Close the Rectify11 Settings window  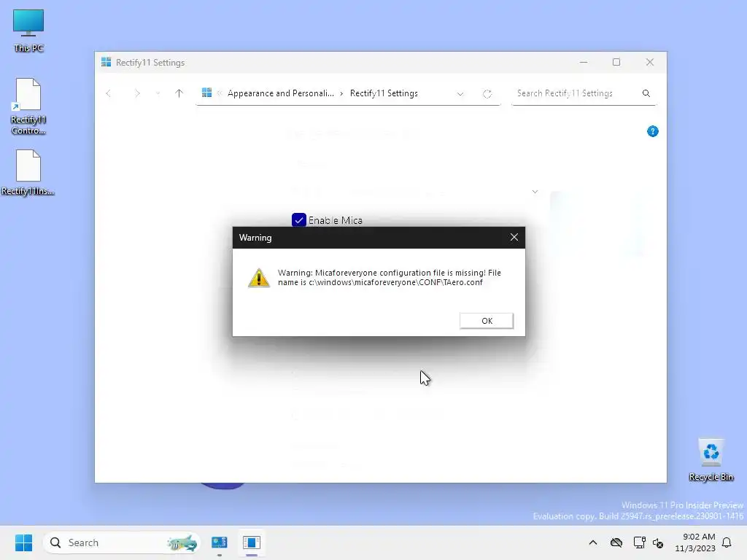point(650,63)
